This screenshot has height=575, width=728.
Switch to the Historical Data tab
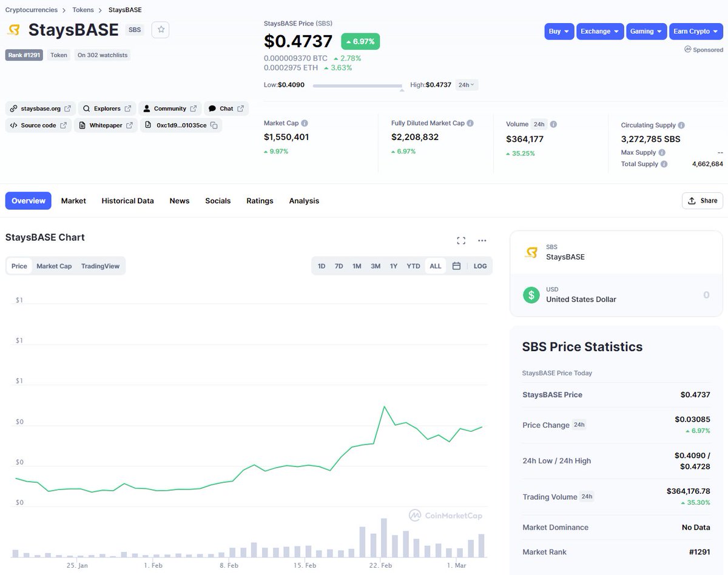coord(127,200)
